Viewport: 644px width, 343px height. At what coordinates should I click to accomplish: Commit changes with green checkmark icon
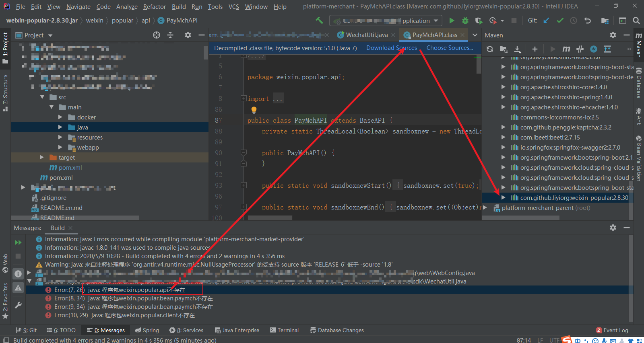560,21
